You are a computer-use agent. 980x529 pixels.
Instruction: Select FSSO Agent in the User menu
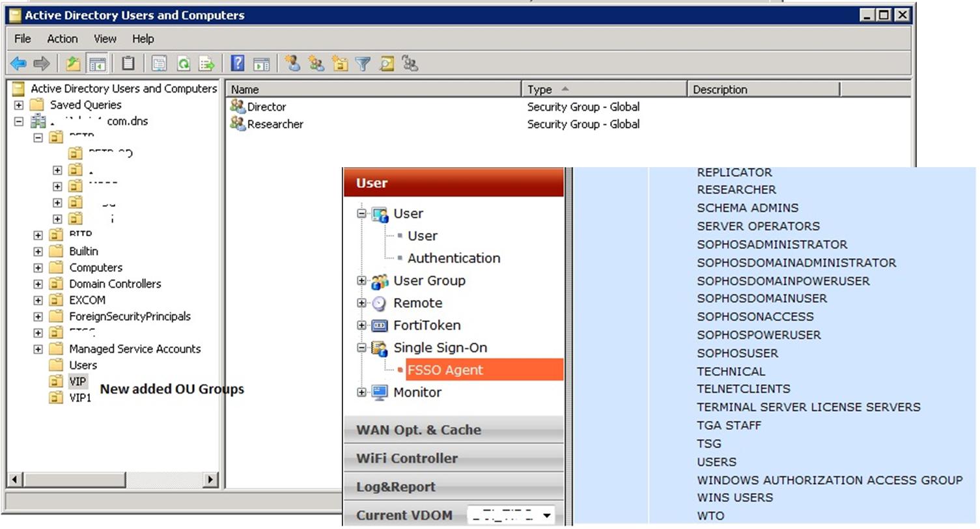(x=445, y=370)
